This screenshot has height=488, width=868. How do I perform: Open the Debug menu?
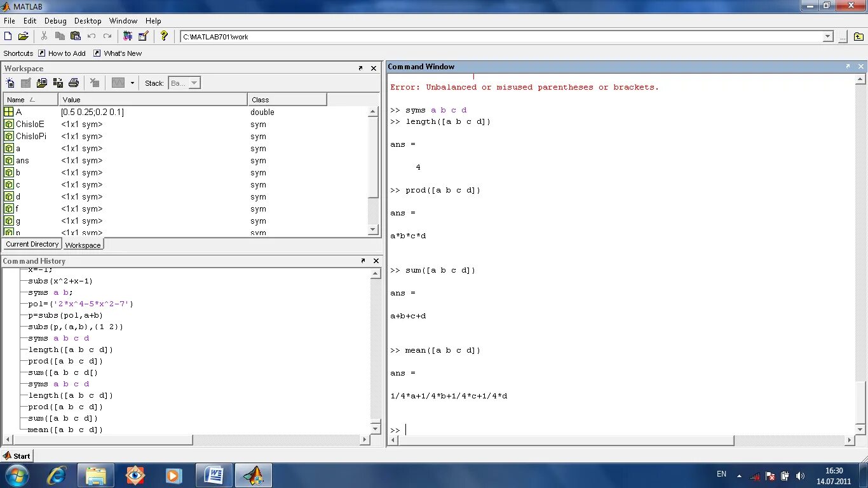(x=55, y=21)
